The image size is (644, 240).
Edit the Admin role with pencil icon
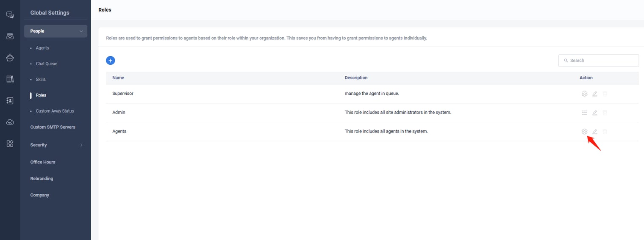pyautogui.click(x=594, y=113)
